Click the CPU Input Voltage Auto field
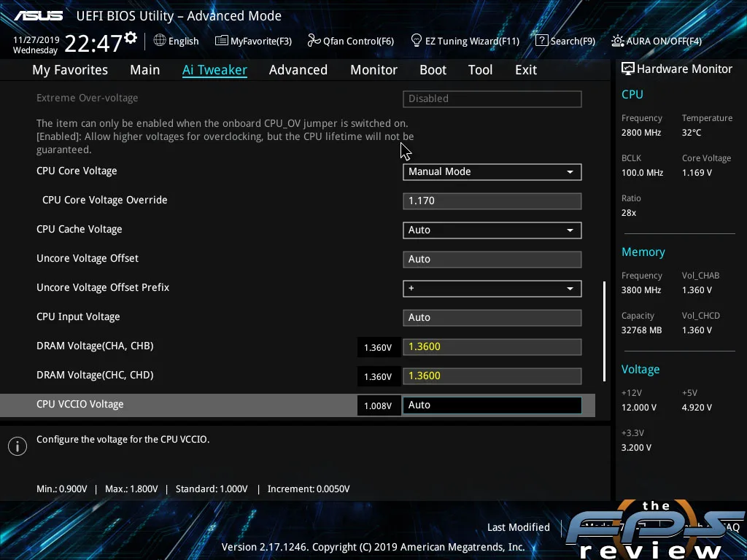Screen dimensions: 747x560 492,318
